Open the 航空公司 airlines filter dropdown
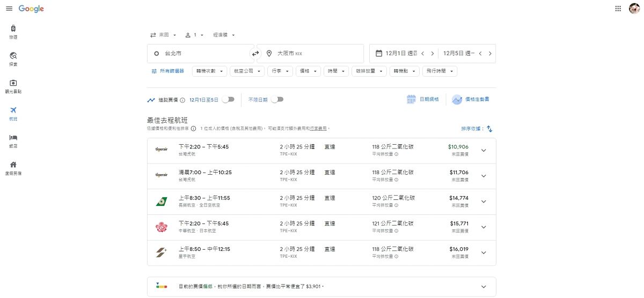This screenshot has width=644, height=298. click(x=247, y=71)
